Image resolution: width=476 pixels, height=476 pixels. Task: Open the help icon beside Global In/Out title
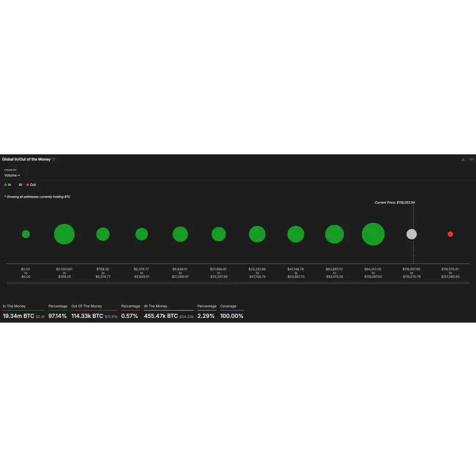point(53,159)
